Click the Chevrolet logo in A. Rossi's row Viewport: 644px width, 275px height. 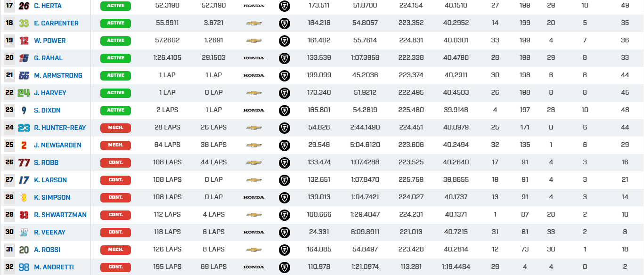click(x=253, y=250)
